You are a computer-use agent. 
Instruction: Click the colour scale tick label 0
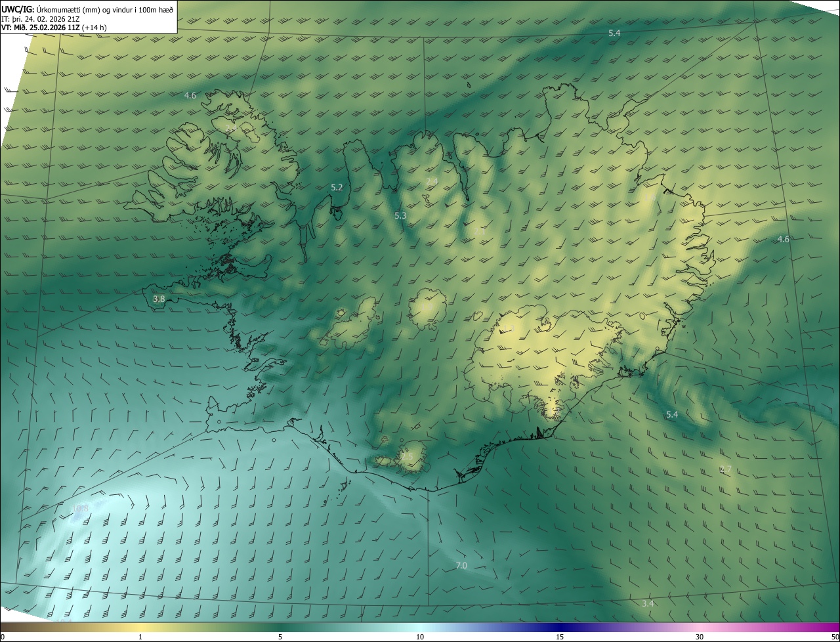point(3,637)
